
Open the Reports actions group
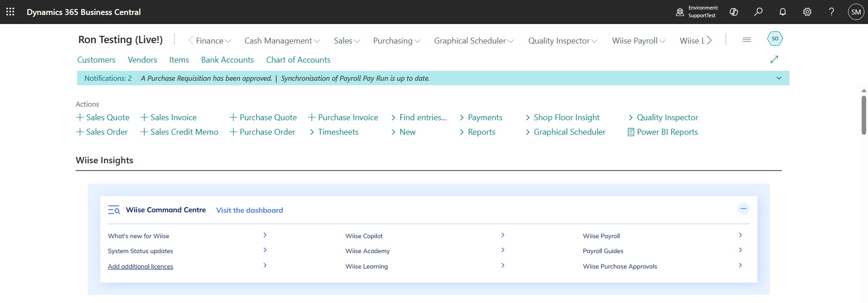pyautogui.click(x=477, y=132)
